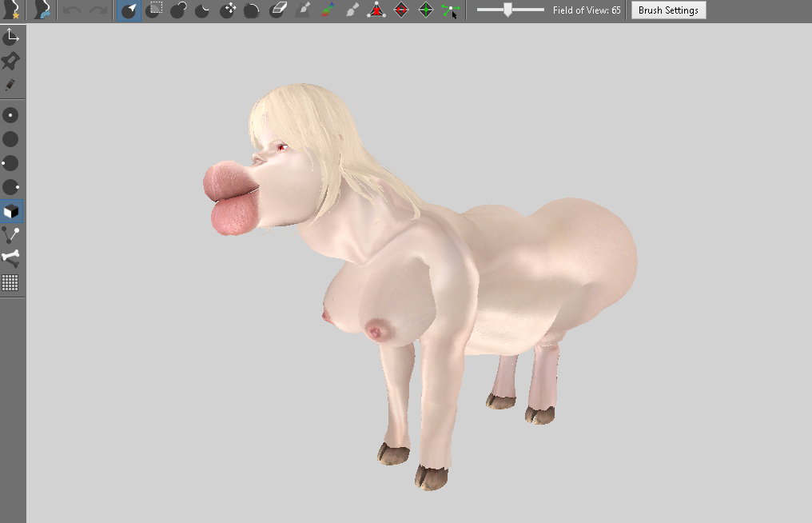Click the circle icon with right-side dot
The image size is (812, 523).
click(11, 187)
